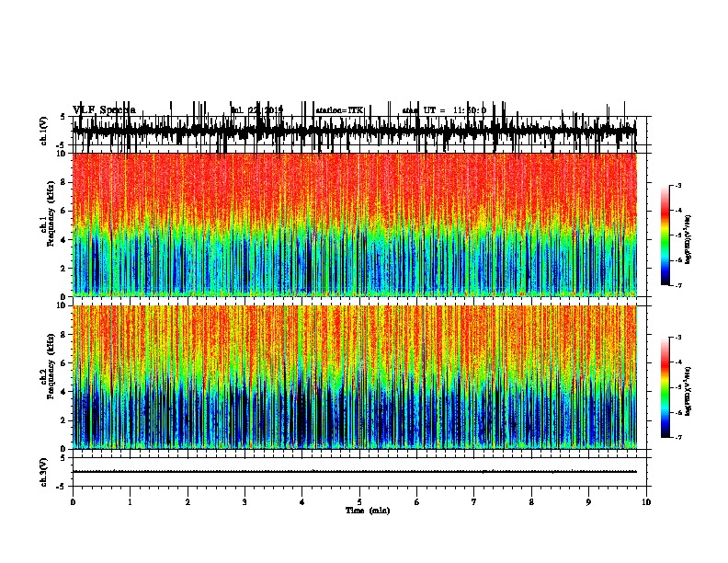Click the -7 label on ch.1 colorbar

click(678, 285)
